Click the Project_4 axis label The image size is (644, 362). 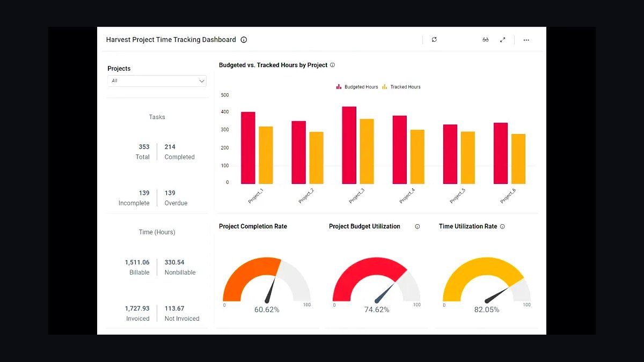tap(407, 196)
